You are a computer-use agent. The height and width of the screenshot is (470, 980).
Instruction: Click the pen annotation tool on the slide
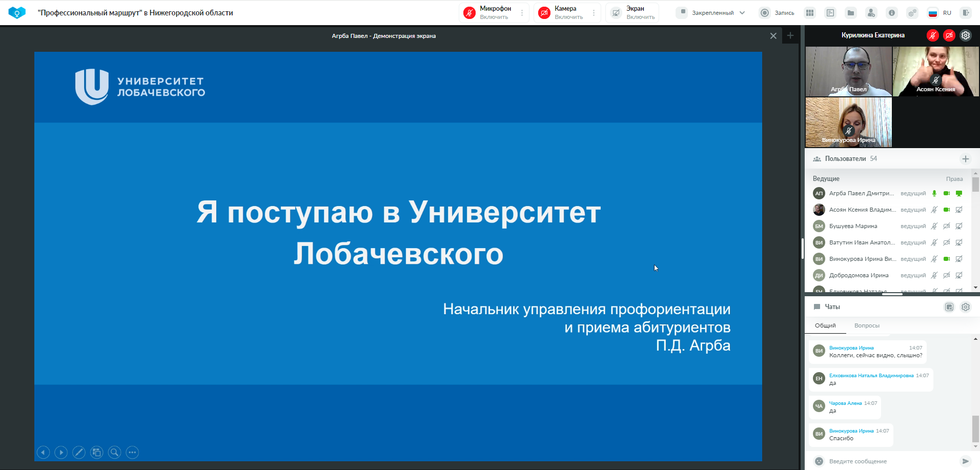pyautogui.click(x=79, y=452)
